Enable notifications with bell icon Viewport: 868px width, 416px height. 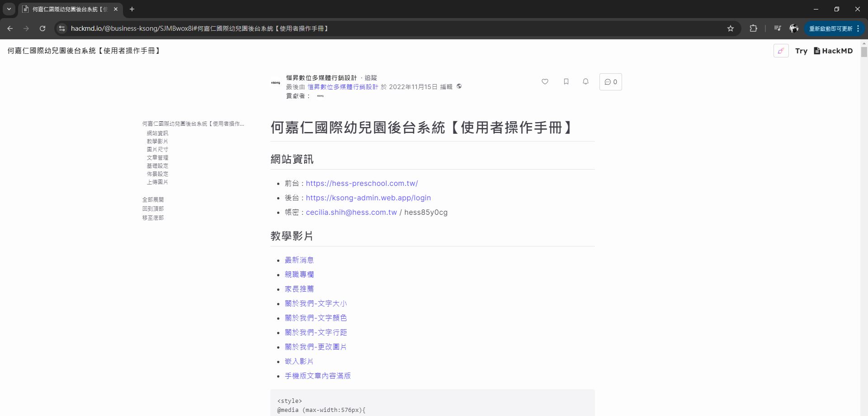click(585, 82)
